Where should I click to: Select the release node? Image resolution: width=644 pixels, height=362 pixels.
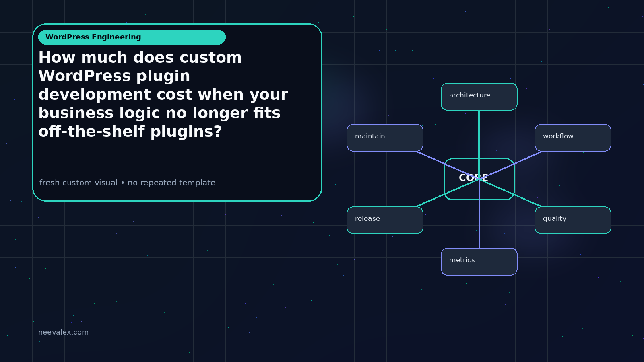[385, 220]
